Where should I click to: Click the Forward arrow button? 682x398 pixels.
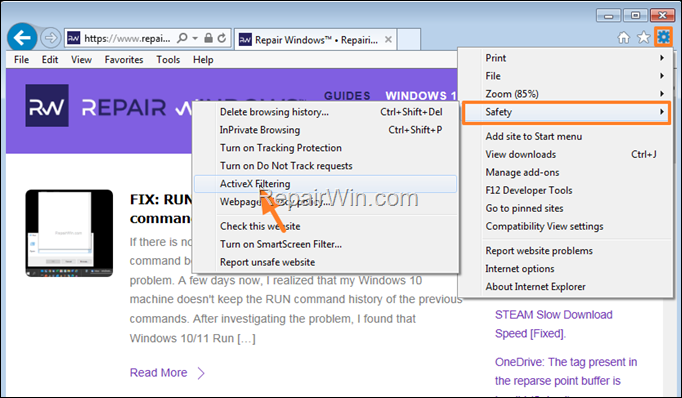point(50,38)
